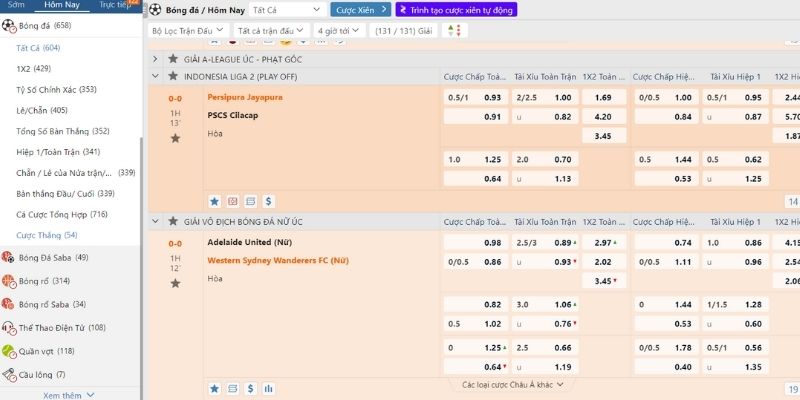Viewport: 800px width, 400px height.
Task: Click the Persipura Jayapura team name
Action: pyautogui.click(x=245, y=97)
